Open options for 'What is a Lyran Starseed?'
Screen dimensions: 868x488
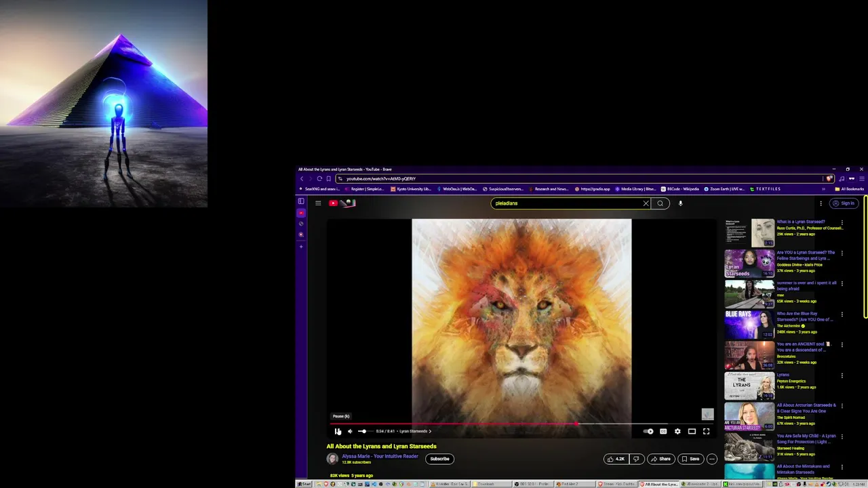coord(842,222)
